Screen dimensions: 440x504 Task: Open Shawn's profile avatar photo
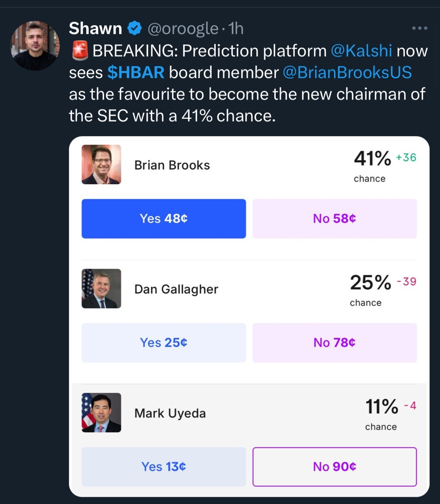pyautogui.click(x=35, y=46)
